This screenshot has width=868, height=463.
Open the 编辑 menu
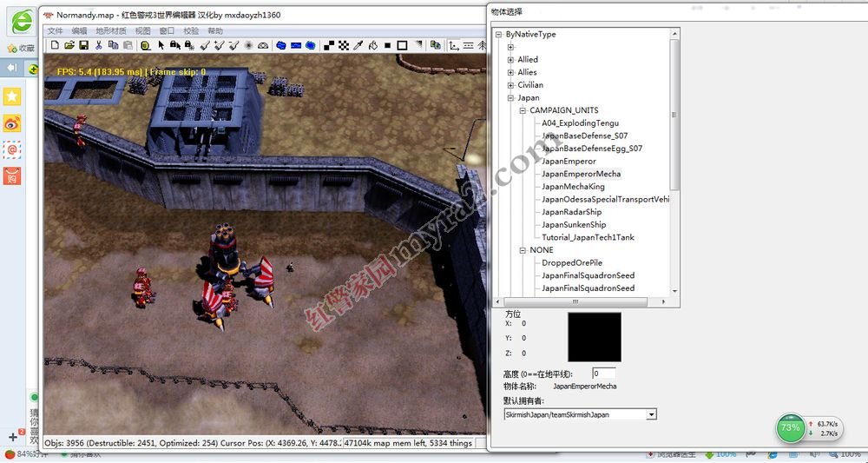click(80, 31)
